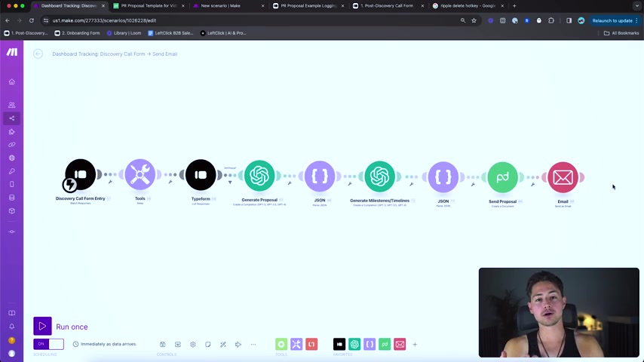The width and height of the screenshot is (644, 362).
Task: Open the first JSON parse module
Action: click(320, 176)
